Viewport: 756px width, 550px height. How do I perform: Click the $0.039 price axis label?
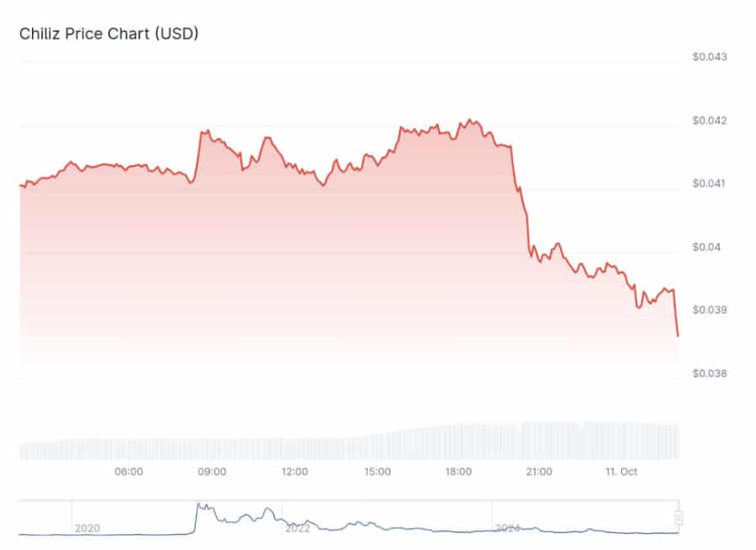pyautogui.click(x=709, y=310)
